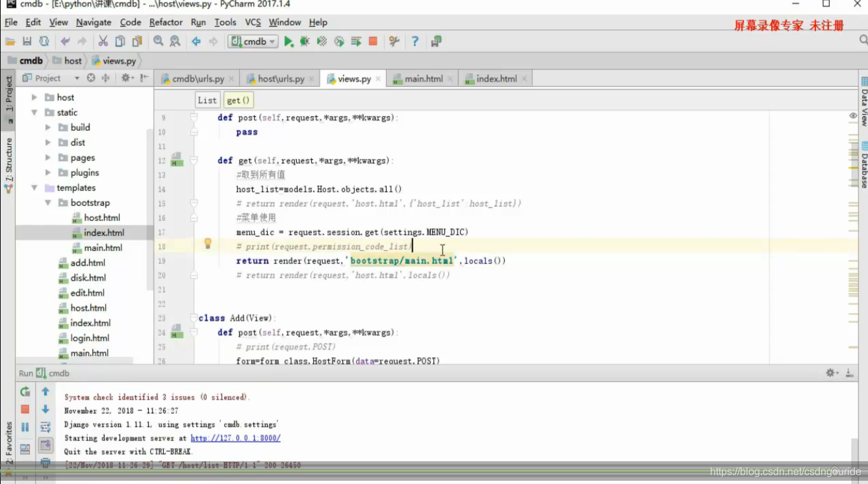This screenshot has width=868, height=484.
Task: Click the Replace toolbar icon
Action: pos(175,42)
